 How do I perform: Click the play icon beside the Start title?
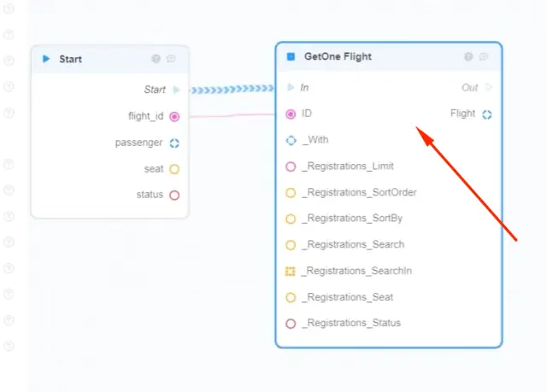pos(46,59)
